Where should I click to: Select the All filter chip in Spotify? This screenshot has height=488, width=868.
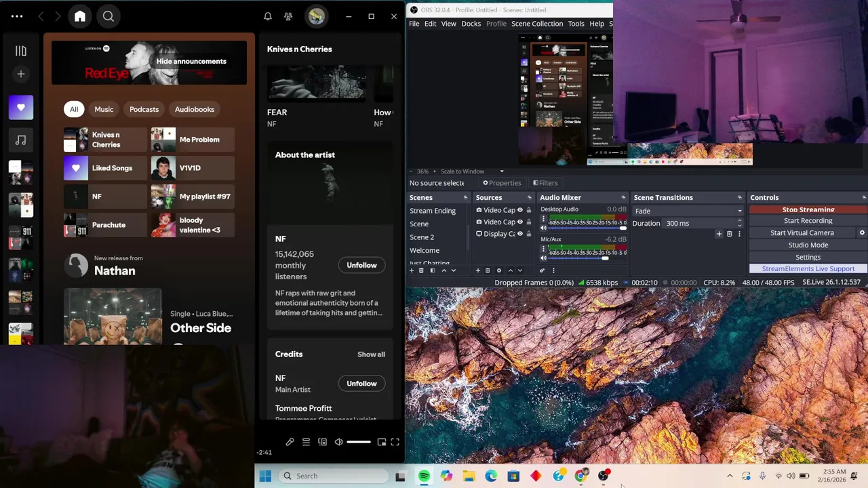(x=74, y=109)
